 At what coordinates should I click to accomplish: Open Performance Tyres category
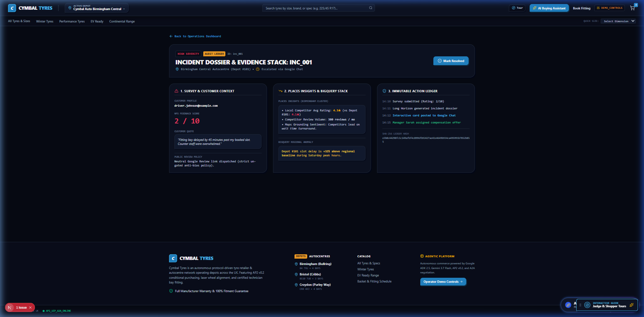pos(72,21)
